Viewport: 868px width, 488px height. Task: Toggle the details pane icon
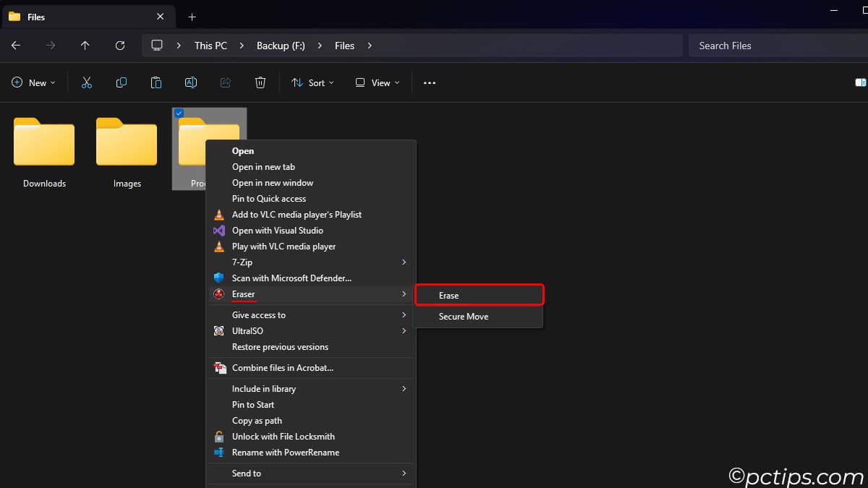click(861, 82)
